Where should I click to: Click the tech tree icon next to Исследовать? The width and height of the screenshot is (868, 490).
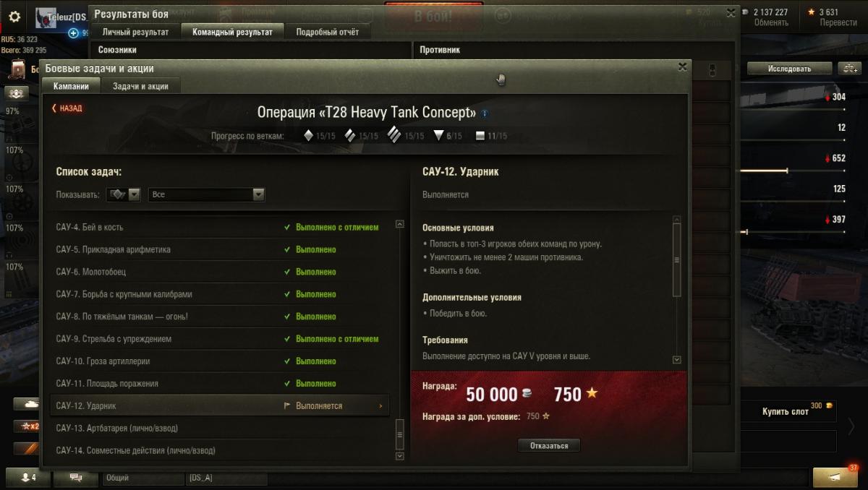point(849,69)
